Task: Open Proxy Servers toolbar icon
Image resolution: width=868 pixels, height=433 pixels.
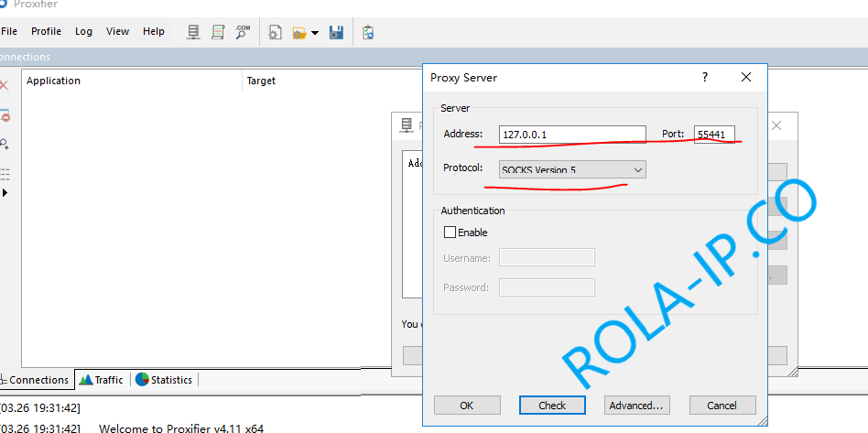Action: (x=193, y=32)
